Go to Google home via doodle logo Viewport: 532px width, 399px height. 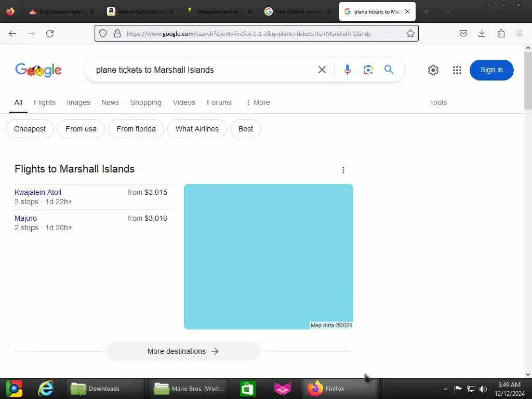click(x=38, y=70)
